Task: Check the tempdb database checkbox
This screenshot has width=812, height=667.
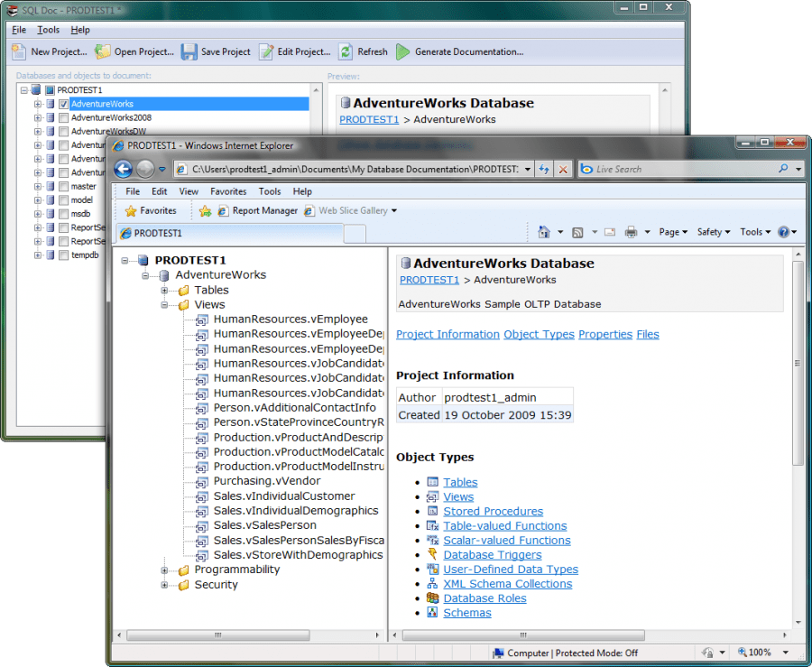Action: [64, 255]
